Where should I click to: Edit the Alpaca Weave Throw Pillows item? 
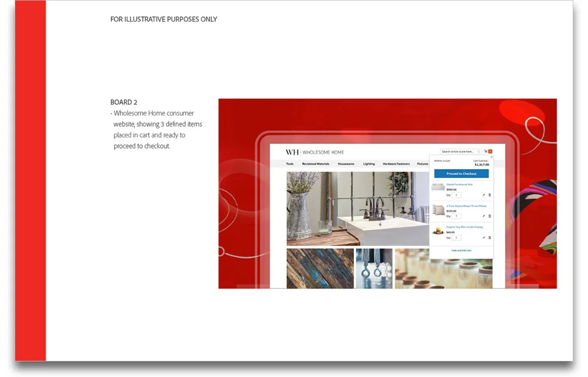tap(484, 216)
